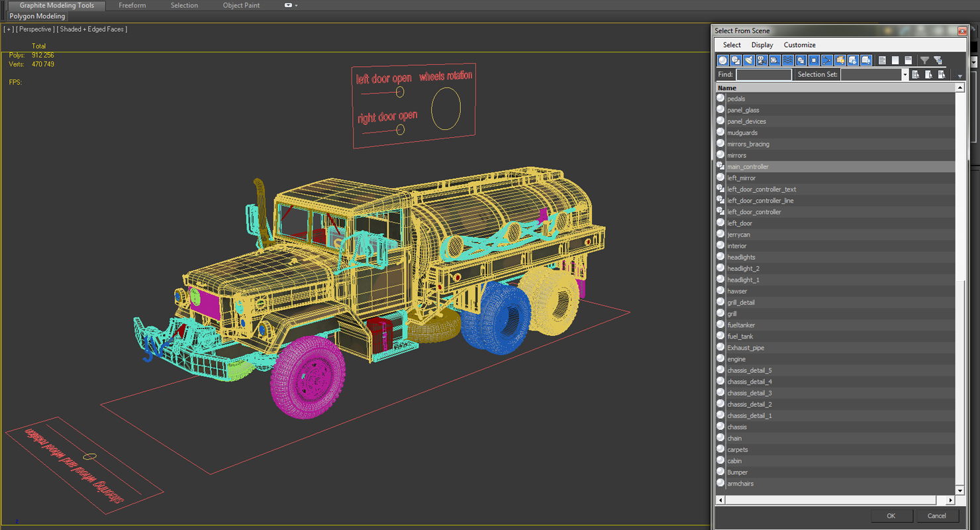
Task: Toggle Display Lights filter button
Action: tap(748, 60)
